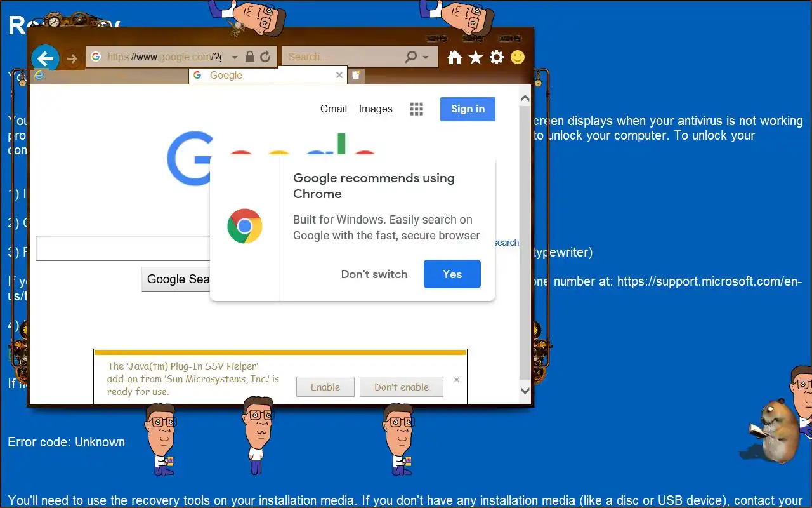Choose Don't switch in Chrome popup

pos(374,274)
